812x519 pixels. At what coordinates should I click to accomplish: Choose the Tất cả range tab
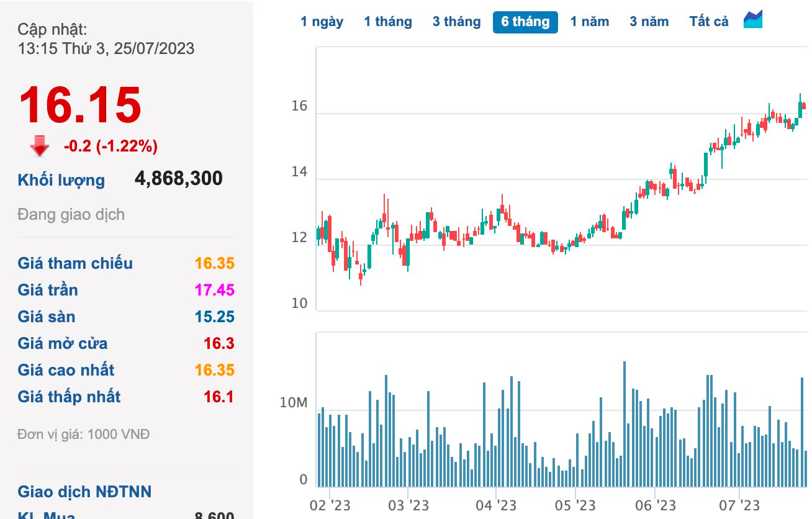709,22
